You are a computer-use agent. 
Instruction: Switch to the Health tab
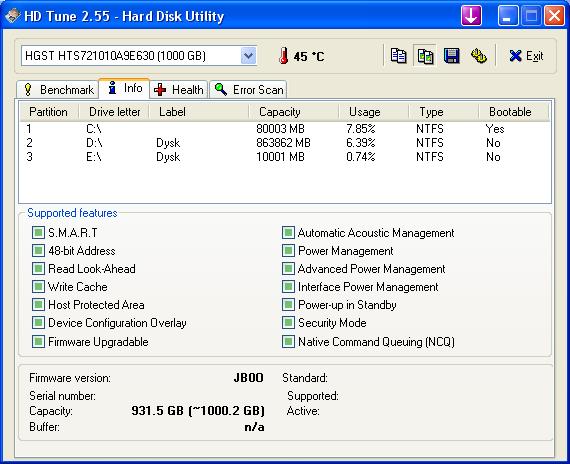pos(179,89)
